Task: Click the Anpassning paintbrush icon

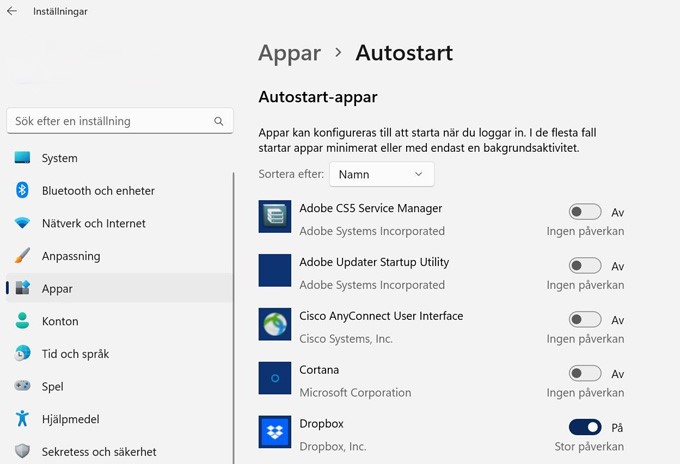Action: (x=22, y=255)
